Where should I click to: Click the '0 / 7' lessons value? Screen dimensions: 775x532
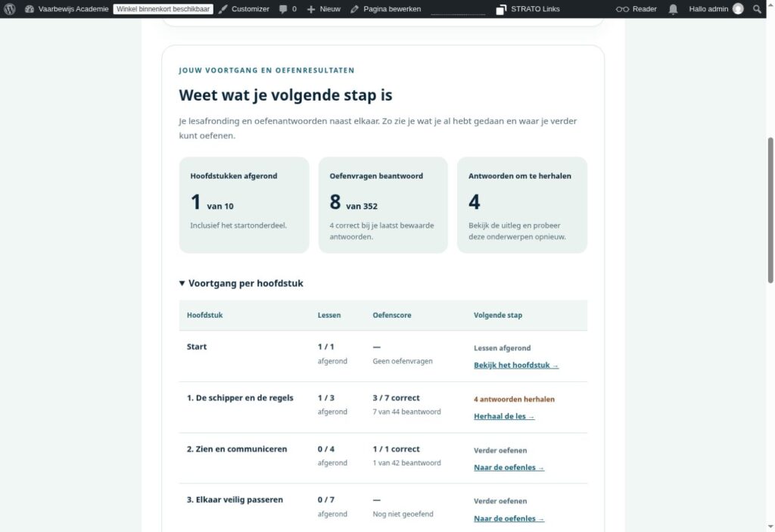[x=325, y=500]
